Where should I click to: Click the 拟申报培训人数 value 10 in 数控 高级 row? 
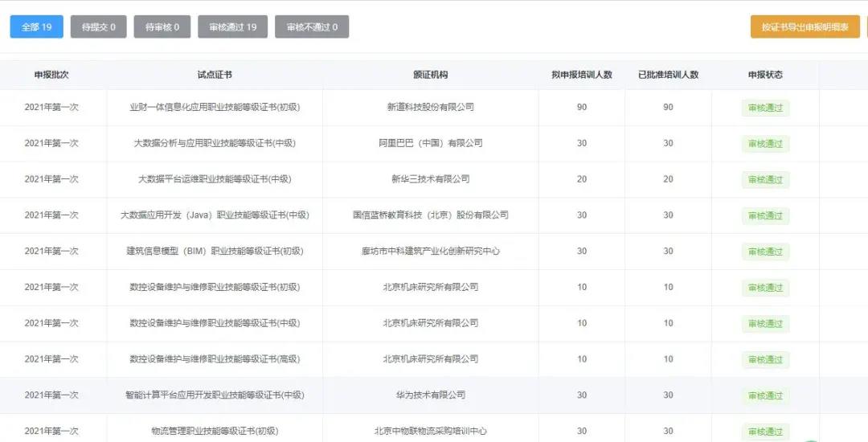pos(582,359)
